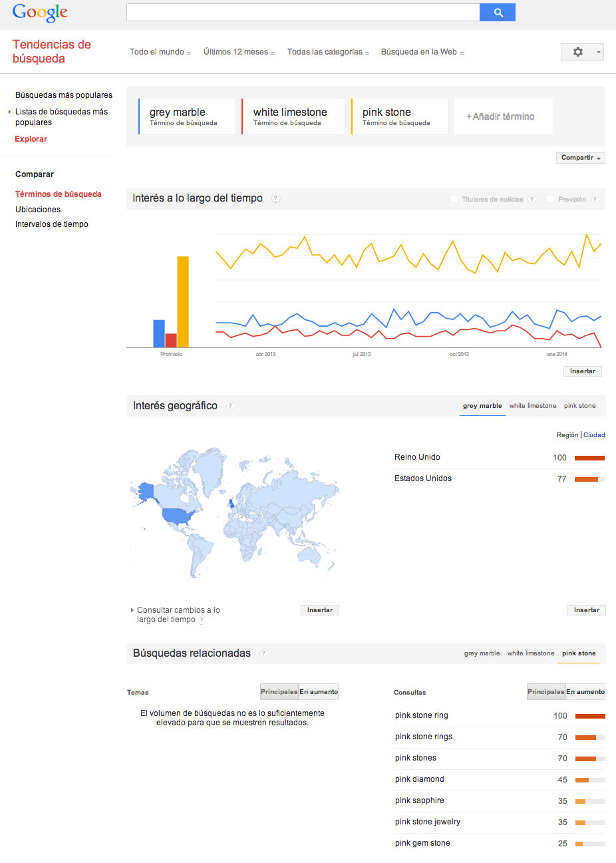This screenshot has height=863, width=616.
Task: Click the Google logo
Action: 40,13
